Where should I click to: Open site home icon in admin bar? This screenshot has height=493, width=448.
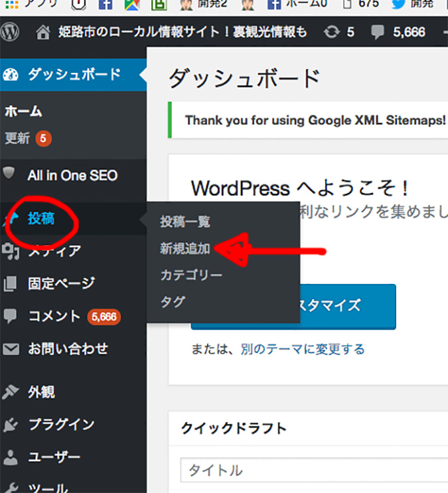tap(44, 31)
